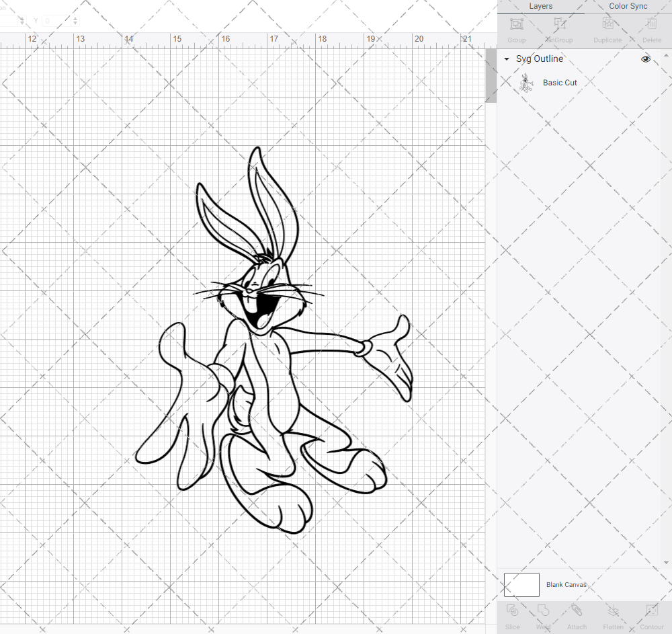Screen dimensions: 672x634
Task: Select the bunny outline drawing on canvas
Action: point(274,340)
